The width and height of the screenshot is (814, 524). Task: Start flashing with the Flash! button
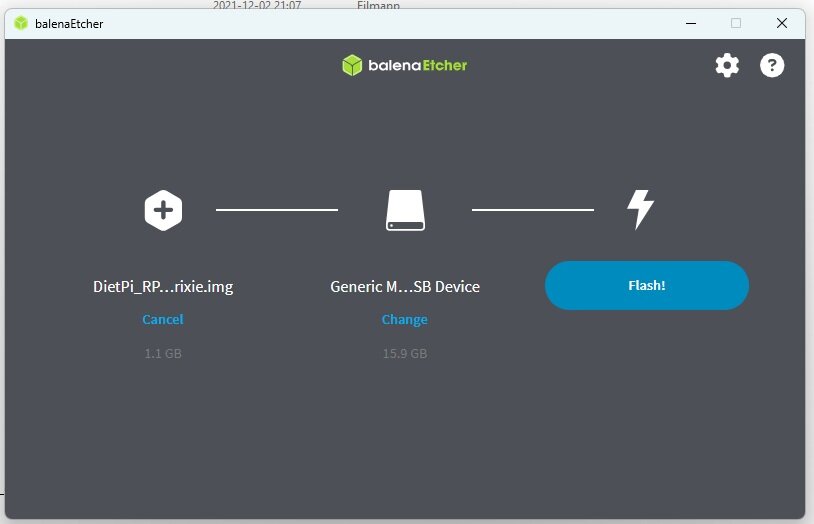pos(646,286)
